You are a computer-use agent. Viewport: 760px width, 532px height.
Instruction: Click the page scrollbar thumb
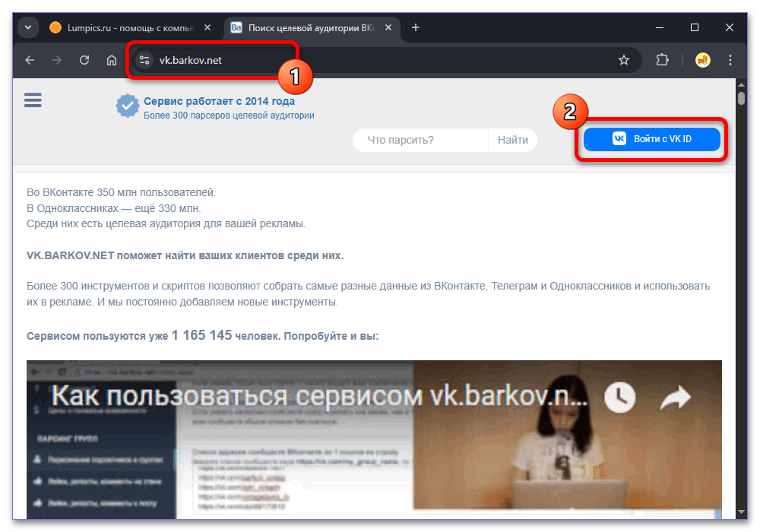tap(741, 98)
